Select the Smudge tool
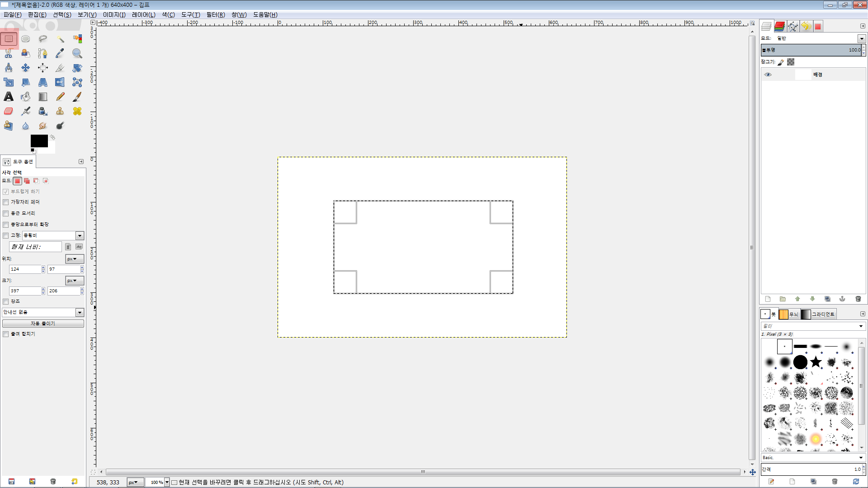The image size is (868, 488). (x=43, y=126)
